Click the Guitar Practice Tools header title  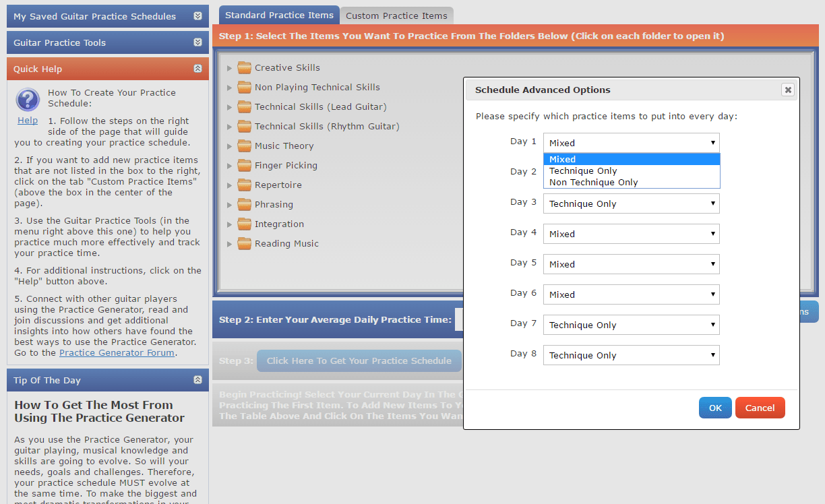pos(59,42)
